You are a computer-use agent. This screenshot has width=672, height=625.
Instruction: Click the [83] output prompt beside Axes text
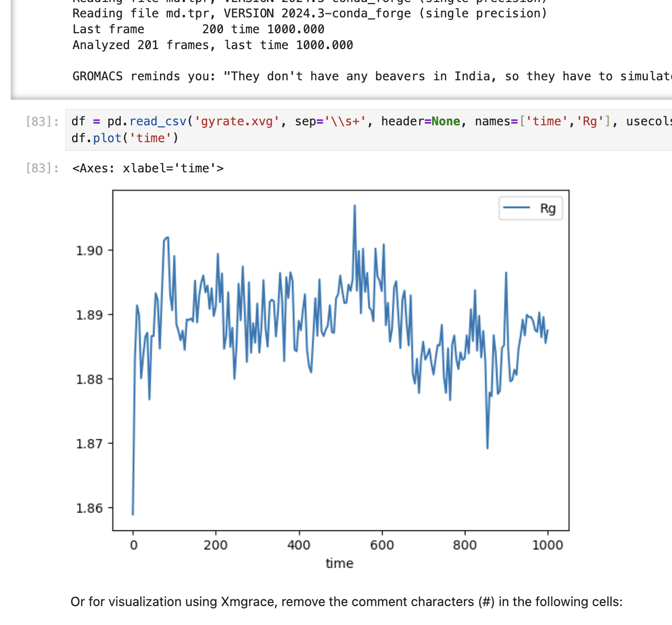[x=42, y=168]
